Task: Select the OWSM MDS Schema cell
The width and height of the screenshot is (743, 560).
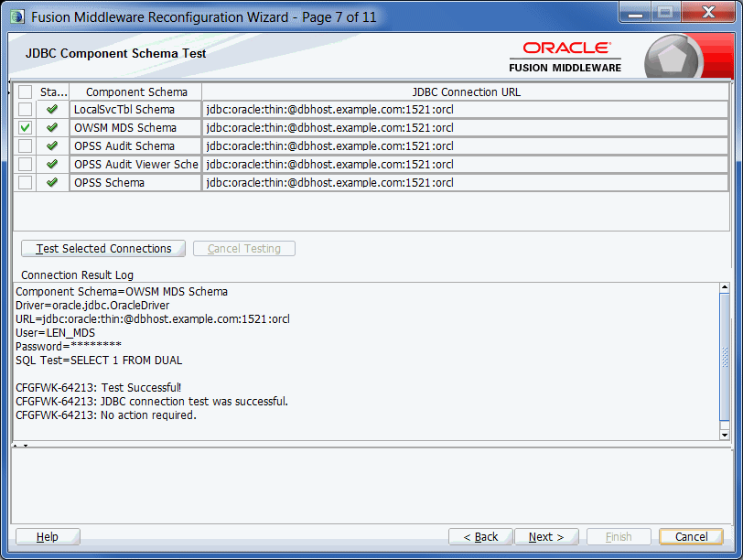Action: (135, 127)
